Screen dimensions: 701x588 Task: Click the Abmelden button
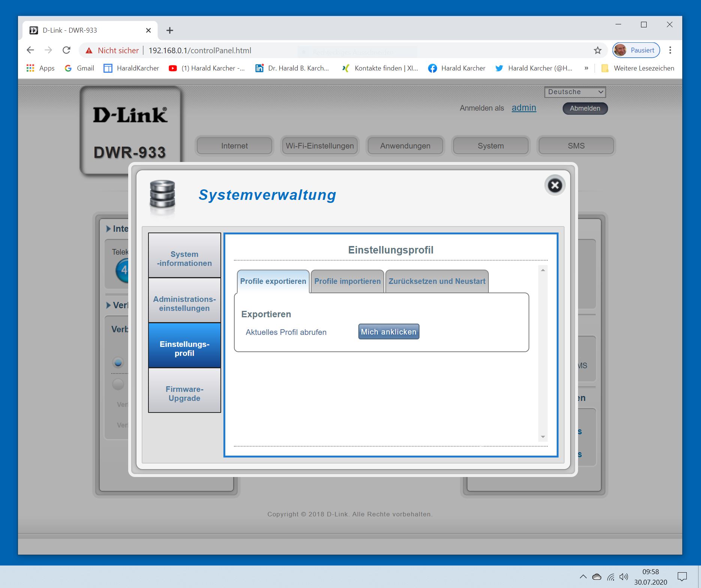(x=585, y=108)
